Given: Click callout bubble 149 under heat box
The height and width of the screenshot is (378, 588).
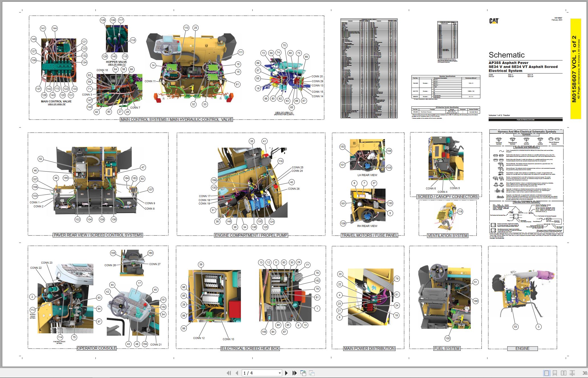Looking at the screenshot, I should click(264, 332).
